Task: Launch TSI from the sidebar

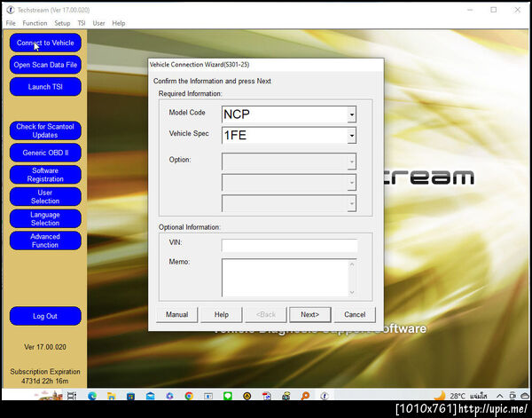Action: click(45, 87)
